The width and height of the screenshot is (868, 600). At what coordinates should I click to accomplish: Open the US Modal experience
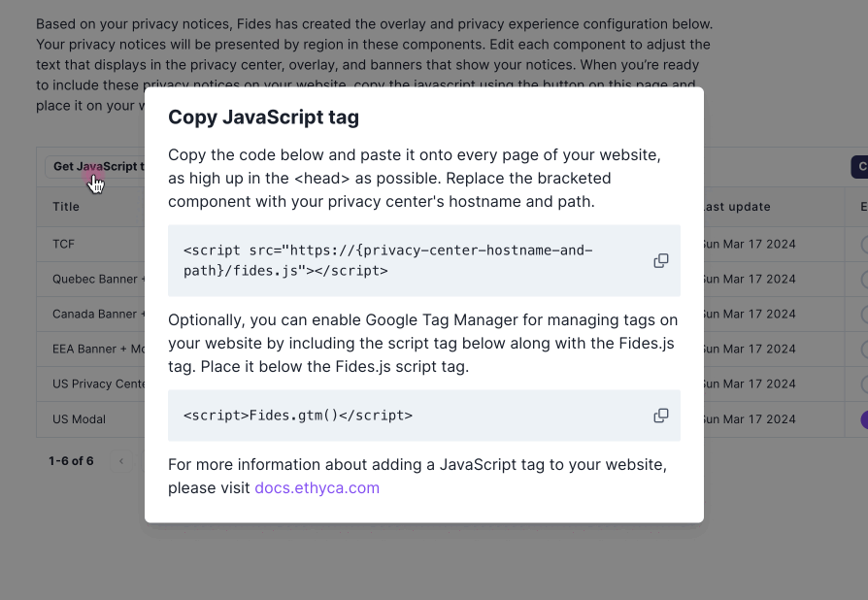[79, 419]
